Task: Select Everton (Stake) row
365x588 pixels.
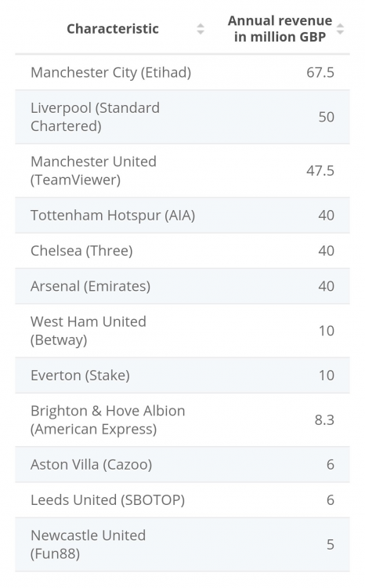Action: point(182,376)
